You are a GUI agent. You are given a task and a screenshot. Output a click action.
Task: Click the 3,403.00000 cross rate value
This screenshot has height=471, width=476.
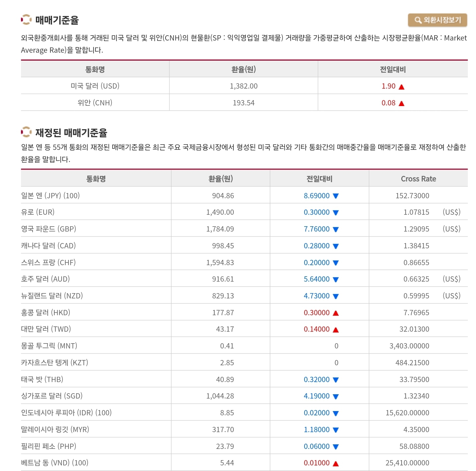(409, 346)
